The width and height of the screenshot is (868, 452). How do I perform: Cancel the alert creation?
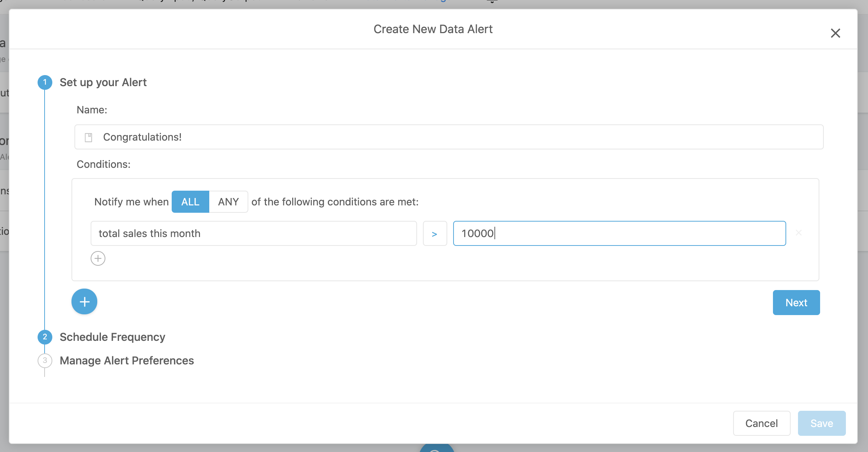pyautogui.click(x=762, y=423)
